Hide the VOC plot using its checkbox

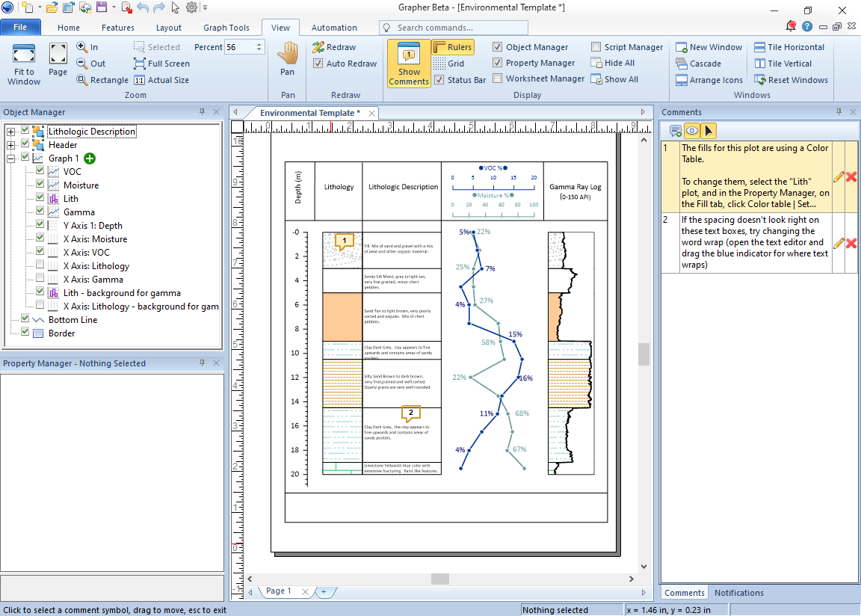click(x=40, y=171)
